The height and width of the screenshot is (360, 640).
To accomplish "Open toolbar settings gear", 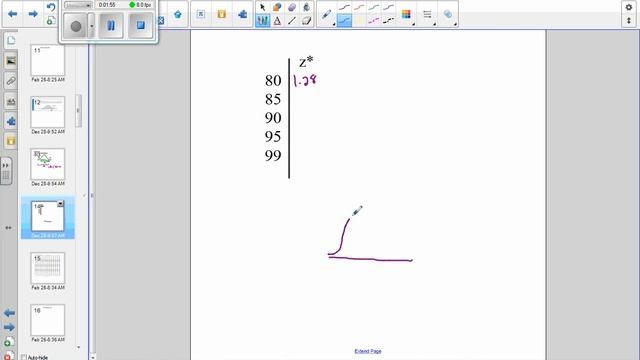I will click(629, 7).
